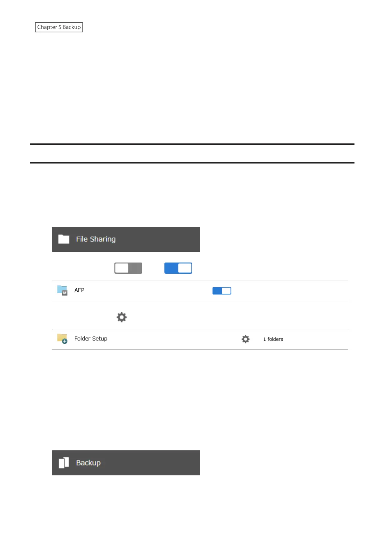Select the AFP label
Screen dimensions: 392x554
79,290
